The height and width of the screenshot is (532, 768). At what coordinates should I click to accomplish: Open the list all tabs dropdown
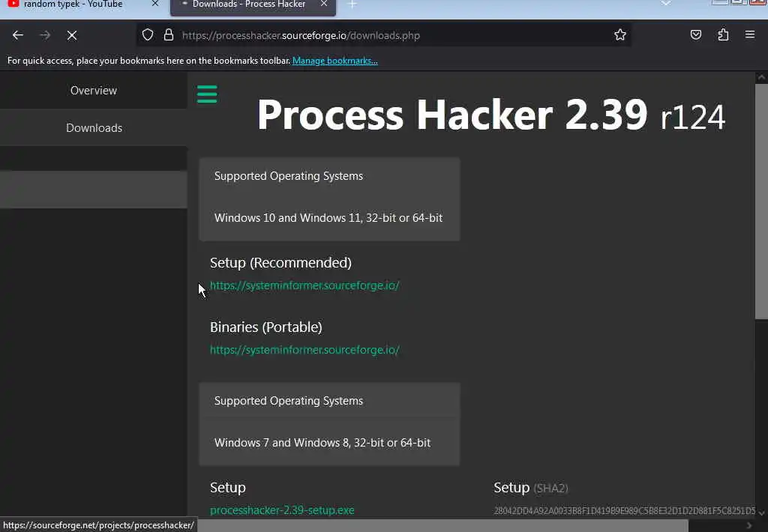click(666, 4)
